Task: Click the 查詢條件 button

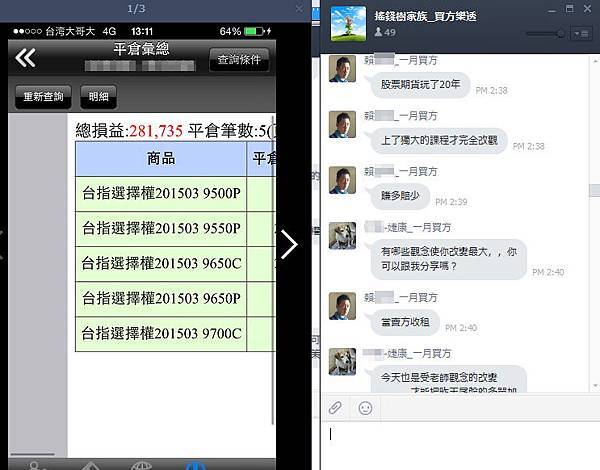Action: click(239, 60)
